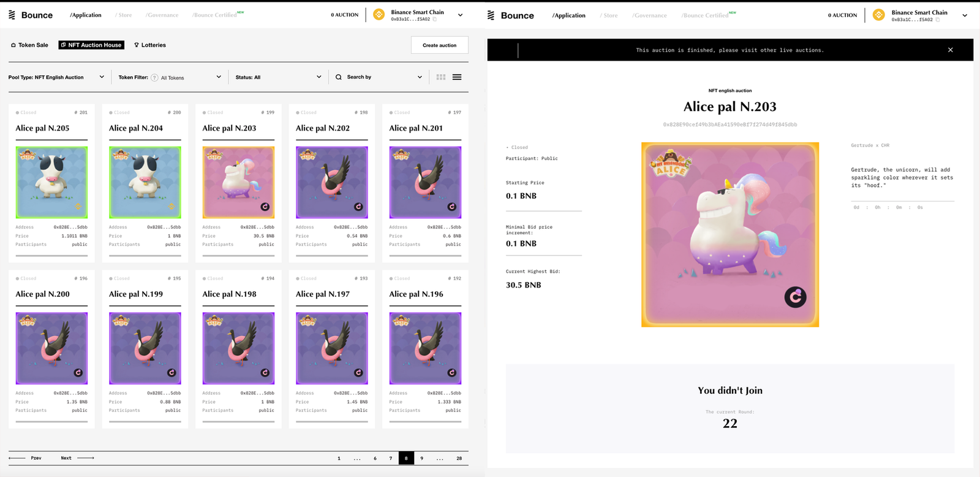Click the Create auction button

(439, 45)
